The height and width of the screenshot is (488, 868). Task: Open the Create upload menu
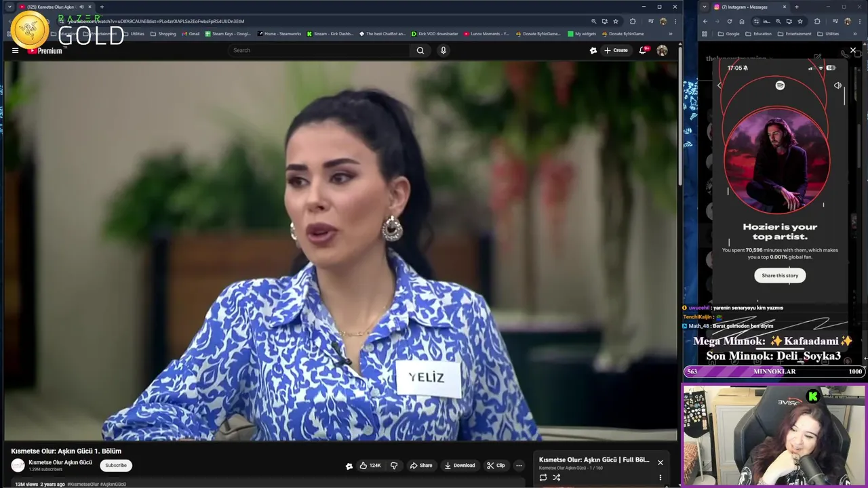click(616, 50)
